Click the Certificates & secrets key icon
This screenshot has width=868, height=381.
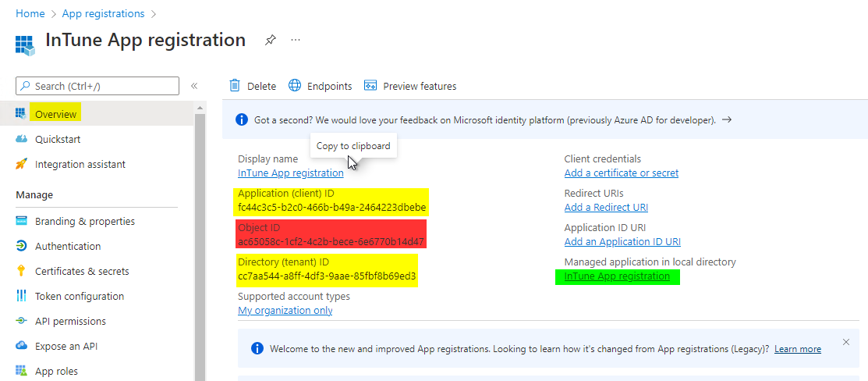[21, 271]
